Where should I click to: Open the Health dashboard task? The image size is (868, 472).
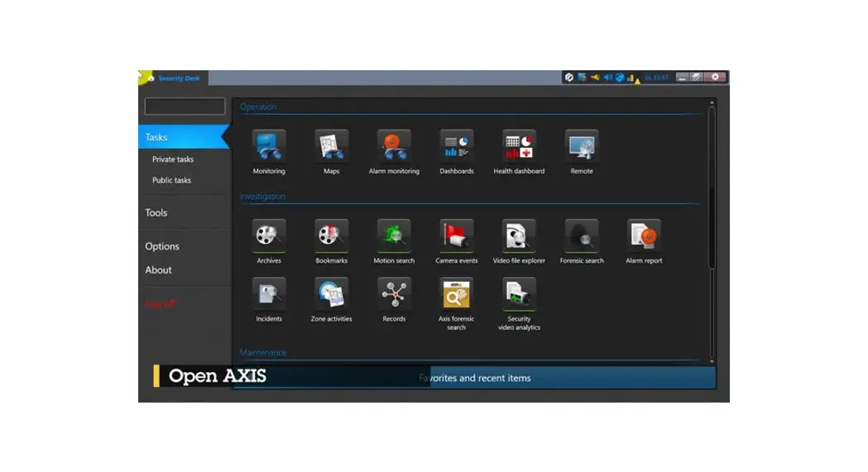click(519, 152)
